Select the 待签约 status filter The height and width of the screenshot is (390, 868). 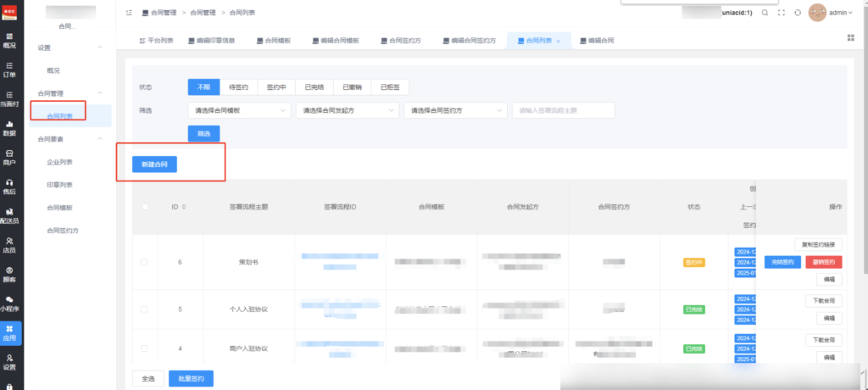point(238,87)
